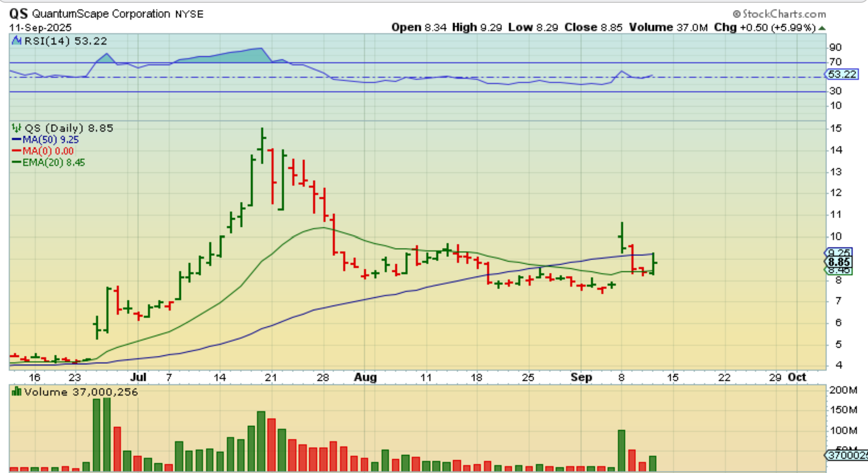Viewport: 868px width, 473px height.
Task: Click the price bar icon beside QS (Daily)
Action: click(x=17, y=128)
